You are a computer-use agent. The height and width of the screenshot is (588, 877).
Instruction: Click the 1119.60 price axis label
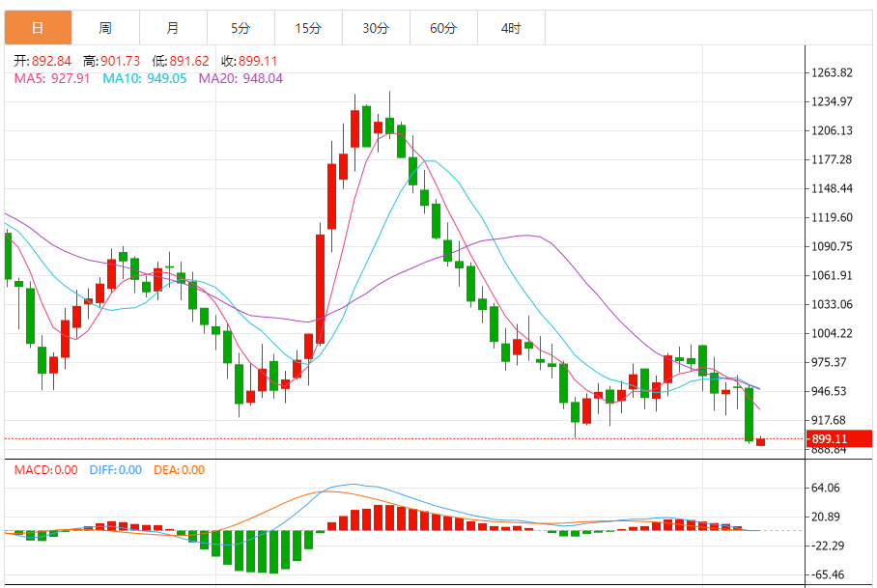pos(833,217)
